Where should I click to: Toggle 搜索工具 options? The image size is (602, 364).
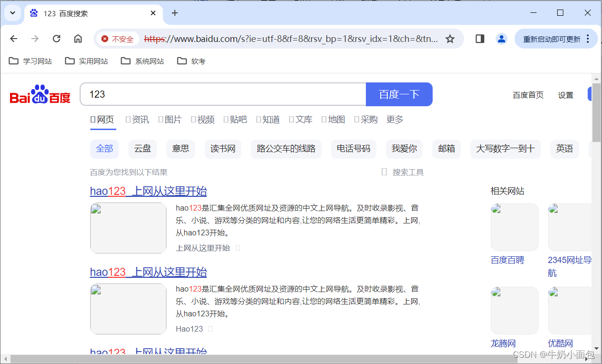(407, 172)
